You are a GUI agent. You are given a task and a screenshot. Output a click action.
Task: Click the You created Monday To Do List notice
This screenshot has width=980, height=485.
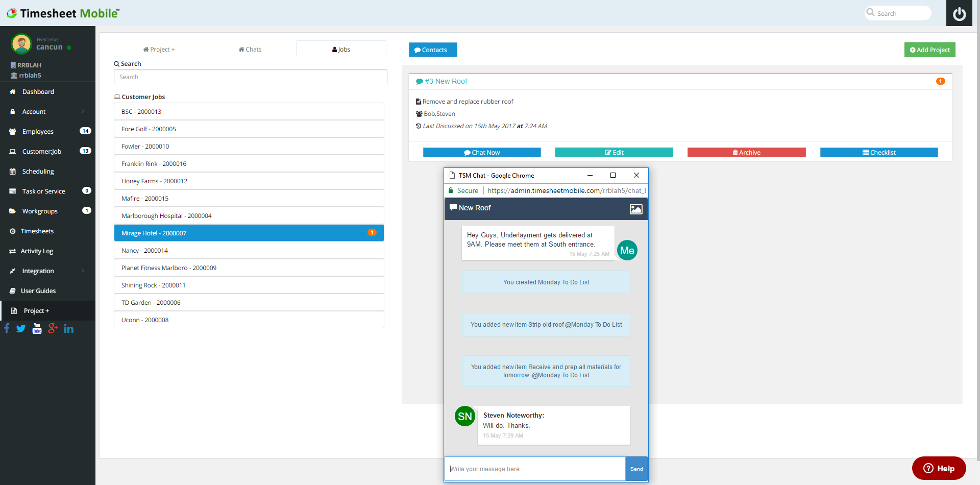tap(546, 282)
